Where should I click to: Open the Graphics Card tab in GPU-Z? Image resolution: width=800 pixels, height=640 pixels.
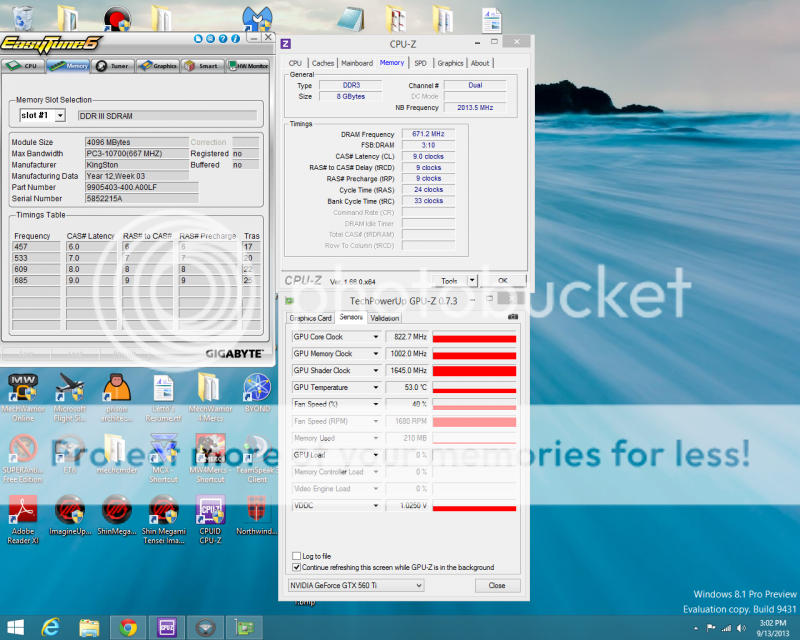pos(311,318)
